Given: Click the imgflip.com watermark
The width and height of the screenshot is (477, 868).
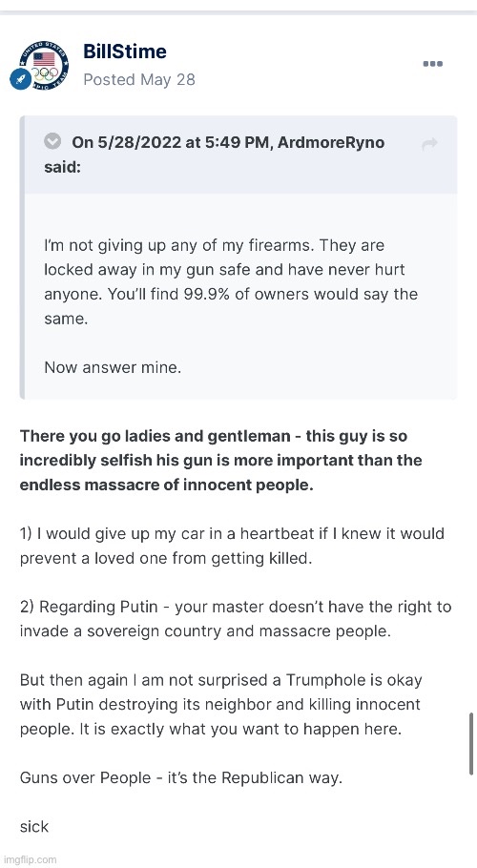Looking at the screenshot, I should click(29, 859).
